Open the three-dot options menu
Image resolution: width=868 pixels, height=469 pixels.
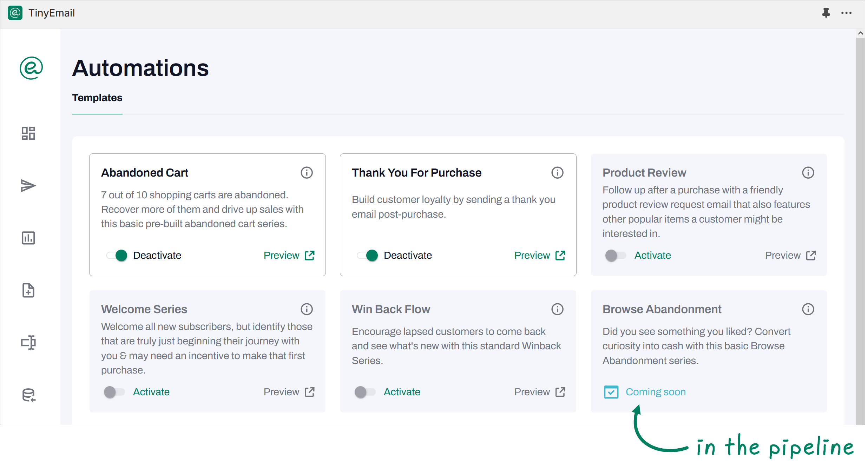[847, 13]
